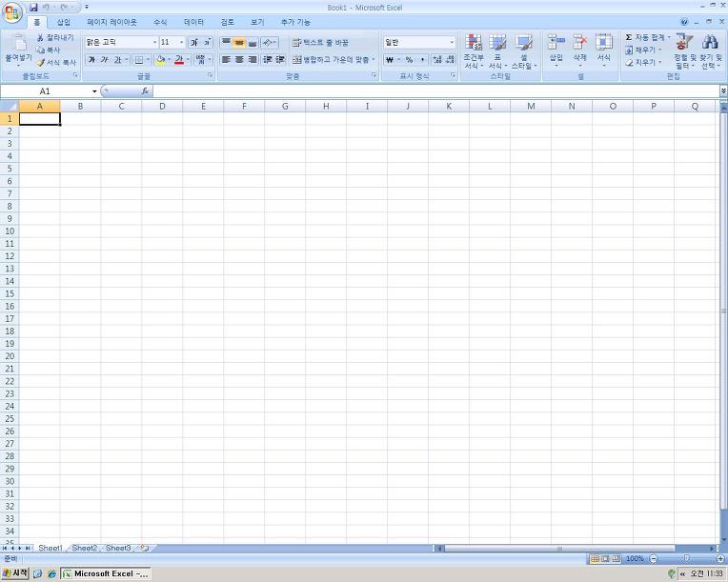728x582 pixels.
Task: Open the Sheet3 worksheet tab
Action: tap(118, 548)
